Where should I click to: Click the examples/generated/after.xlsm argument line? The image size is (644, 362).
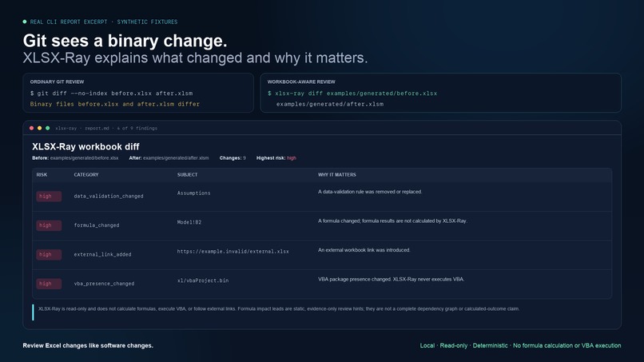(330, 105)
